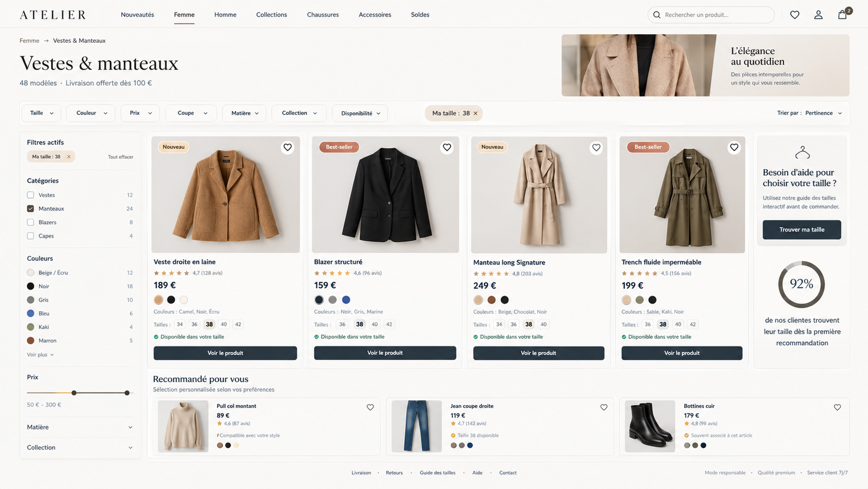Favorite the Trench fluide imperméable
868x489 pixels.
tap(734, 147)
